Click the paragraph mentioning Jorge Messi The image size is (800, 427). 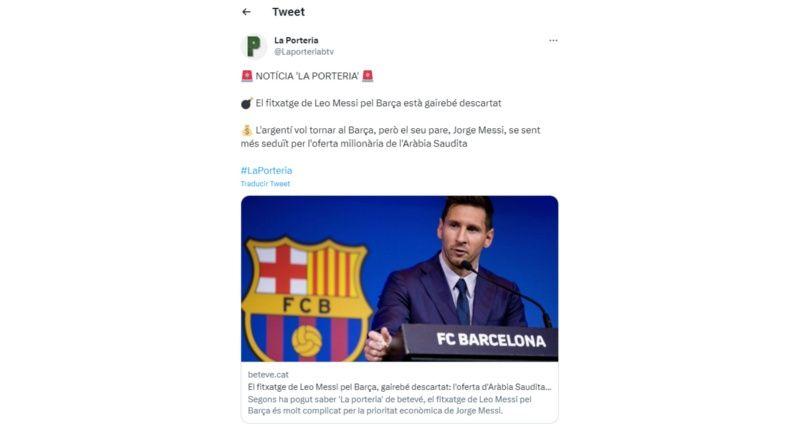click(x=398, y=137)
